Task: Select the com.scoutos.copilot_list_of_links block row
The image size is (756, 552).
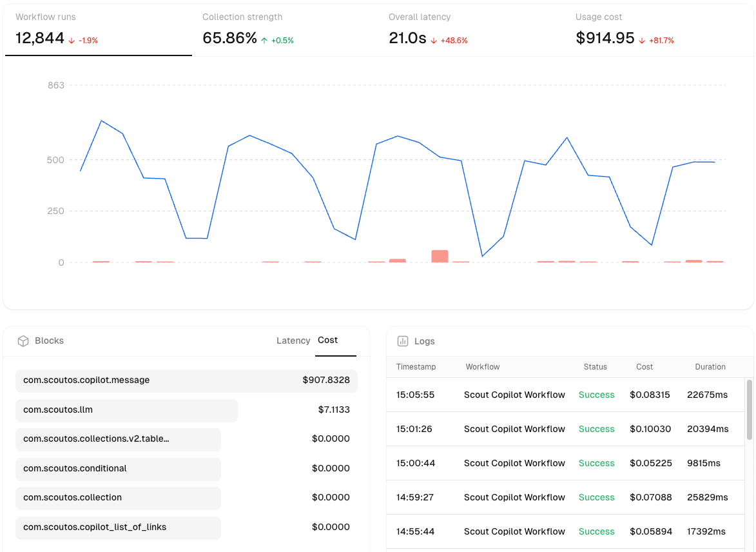Action: click(187, 527)
